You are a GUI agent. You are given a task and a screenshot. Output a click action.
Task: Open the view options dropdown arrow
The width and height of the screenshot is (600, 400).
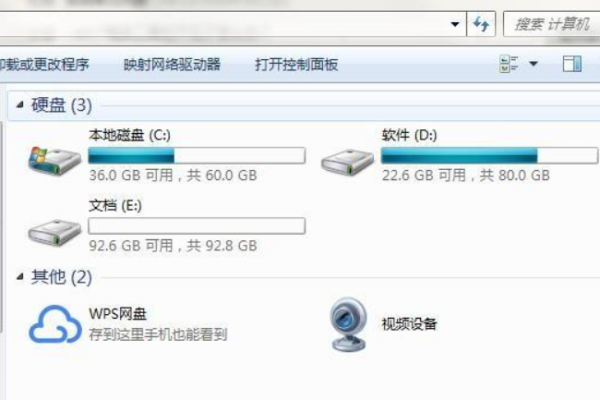[533, 64]
